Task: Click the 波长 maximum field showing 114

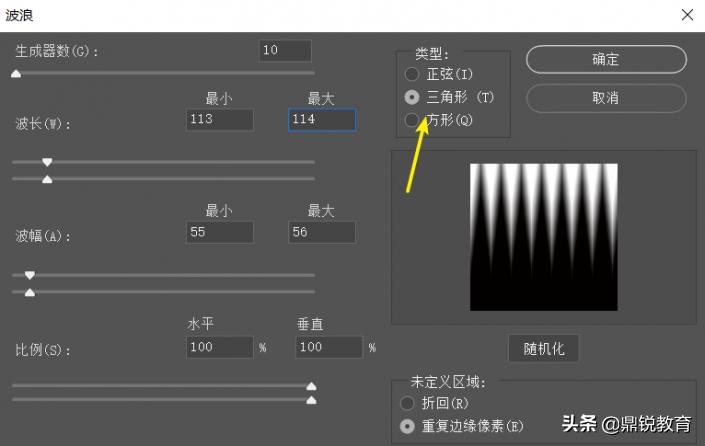Action: pos(322,120)
